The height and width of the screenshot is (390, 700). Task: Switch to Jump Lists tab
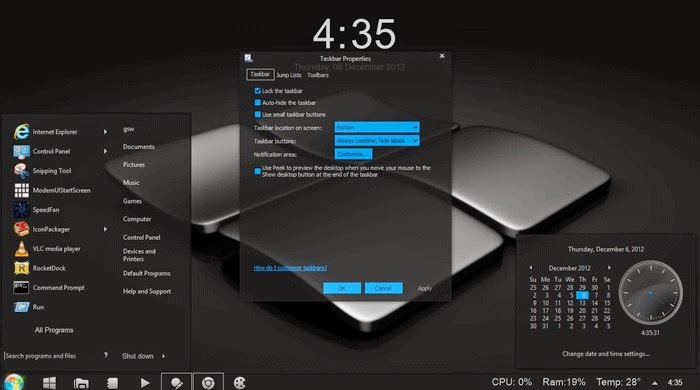point(289,75)
